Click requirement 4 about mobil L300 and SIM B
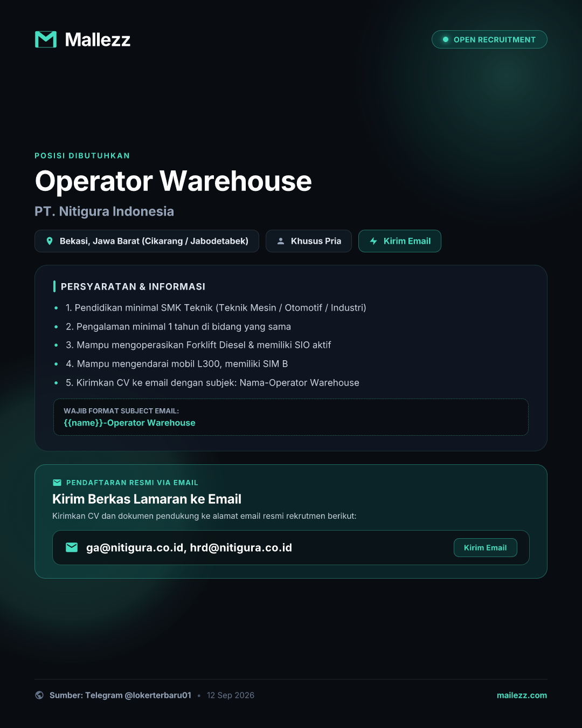The image size is (582, 728). (177, 364)
